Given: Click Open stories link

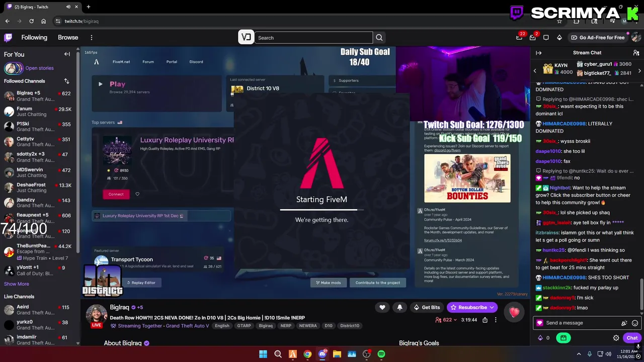Looking at the screenshot, I should tap(39, 68).
